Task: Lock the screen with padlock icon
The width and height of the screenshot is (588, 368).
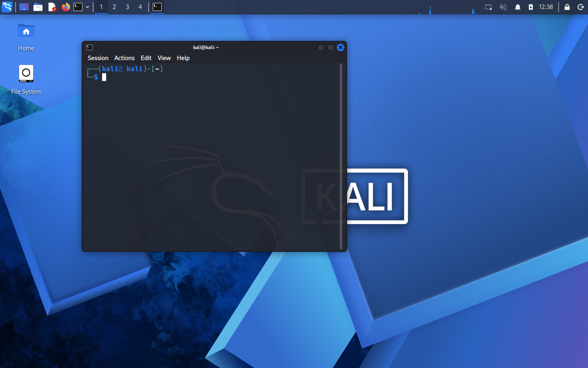Action: [567, 7]
